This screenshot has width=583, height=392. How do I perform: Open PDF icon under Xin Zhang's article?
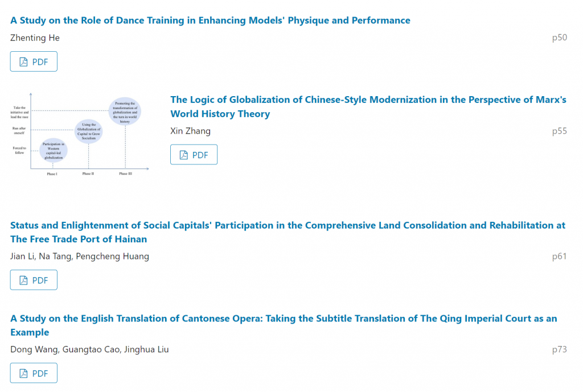[x=184, y=155]
